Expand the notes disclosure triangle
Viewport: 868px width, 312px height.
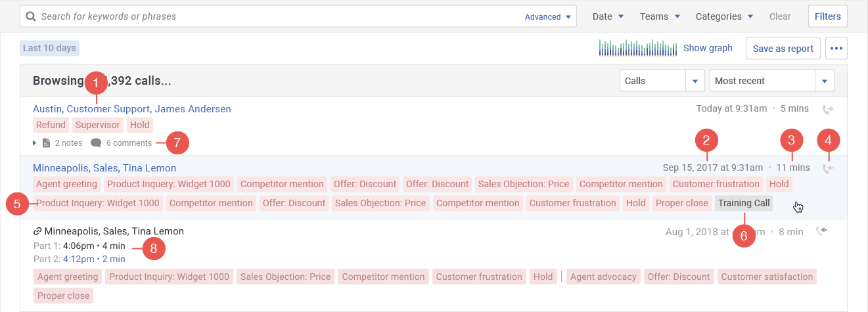(35, 143)
